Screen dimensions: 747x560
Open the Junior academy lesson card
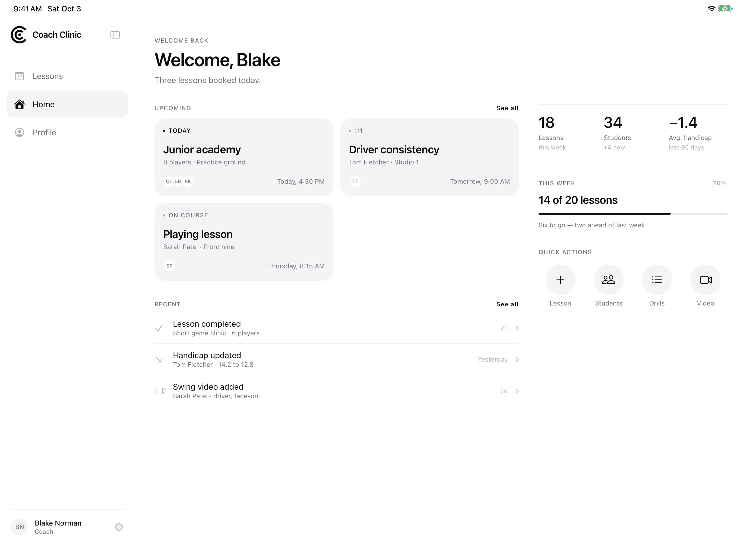[244, 157]
